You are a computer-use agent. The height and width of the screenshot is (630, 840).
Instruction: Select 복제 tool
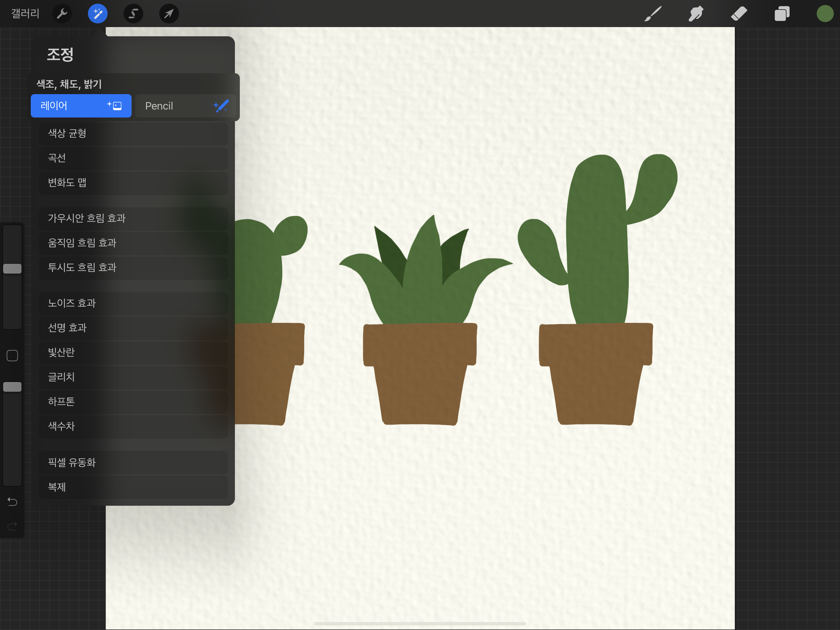(133, 487)
